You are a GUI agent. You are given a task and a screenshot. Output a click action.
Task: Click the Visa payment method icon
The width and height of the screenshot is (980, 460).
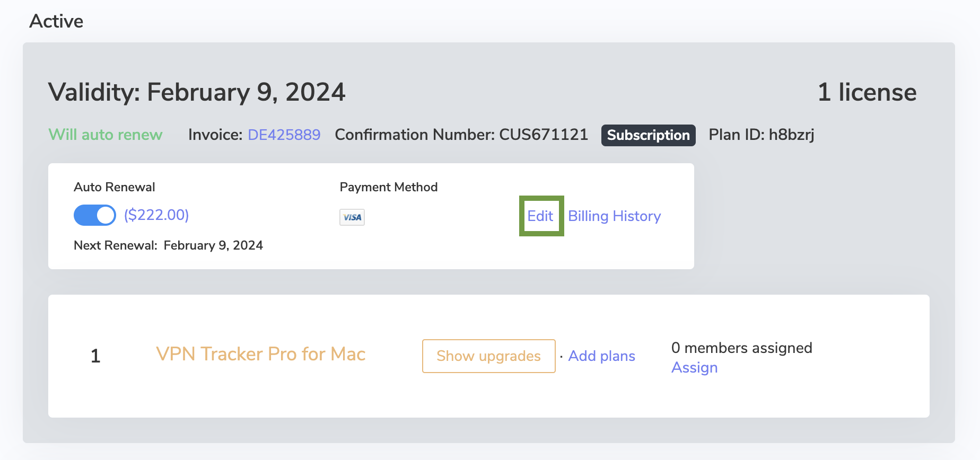pos(352,217)
